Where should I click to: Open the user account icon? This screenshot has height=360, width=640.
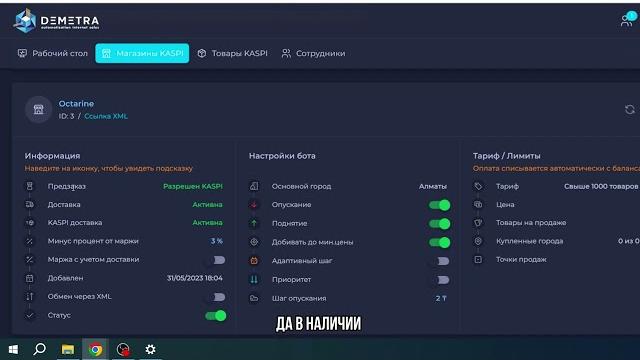[x=628, y=20]
